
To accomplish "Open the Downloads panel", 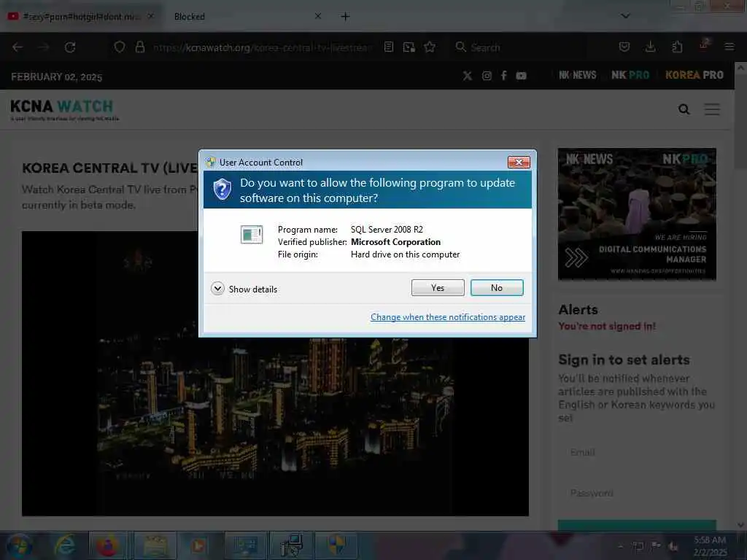I will click(650, 47).
